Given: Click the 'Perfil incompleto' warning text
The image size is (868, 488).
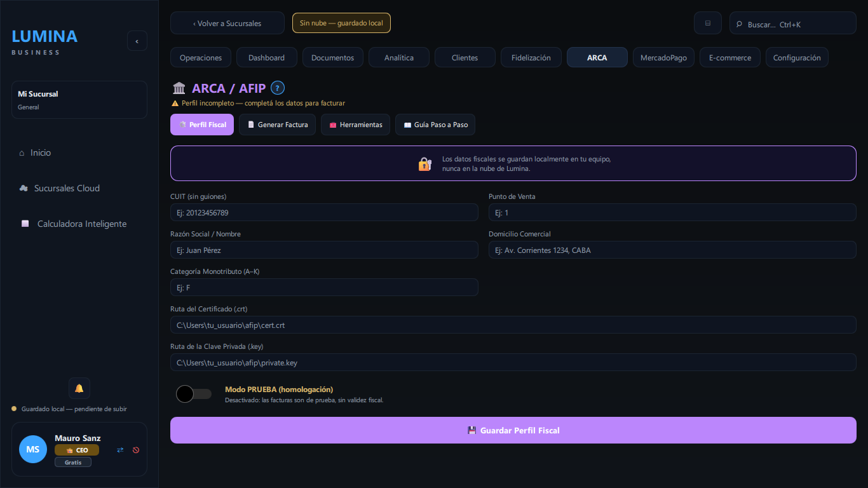Looking at the screenshot, I should 263,103.
